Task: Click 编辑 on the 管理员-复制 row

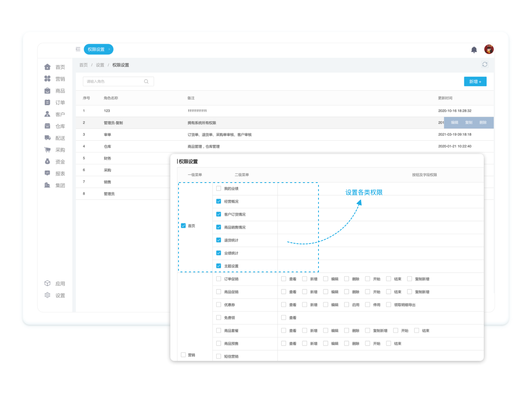Action: tap(454, 123)
